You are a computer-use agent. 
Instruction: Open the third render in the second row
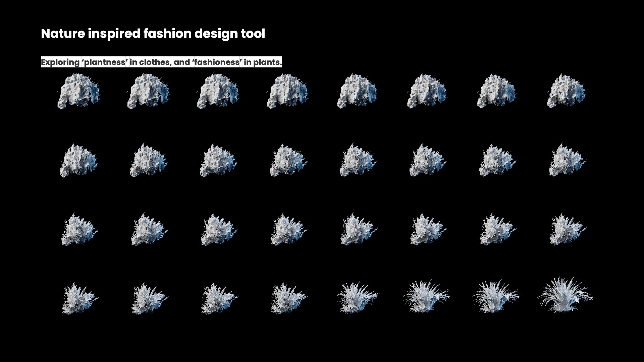(218, 160)
